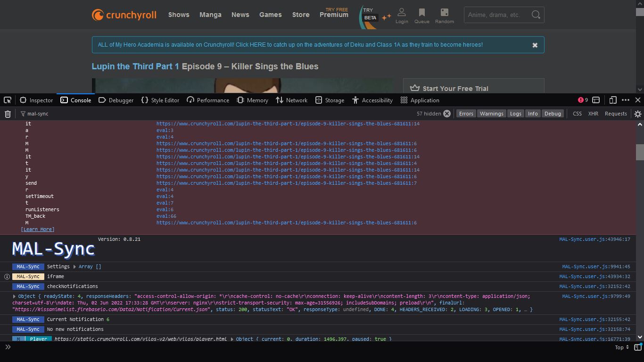Open the iframe target picker icon

(596, 100)
